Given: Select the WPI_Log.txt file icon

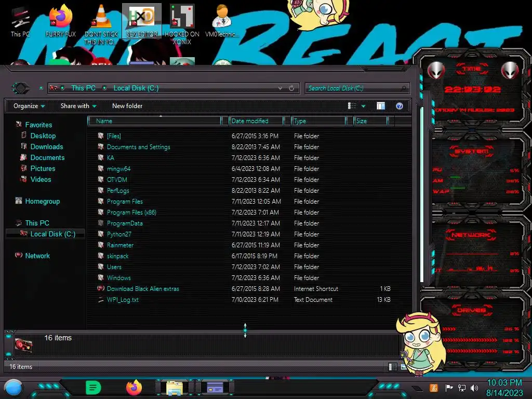Looking at the screenshot, I should pyautogui.click(x=101, y=300).
